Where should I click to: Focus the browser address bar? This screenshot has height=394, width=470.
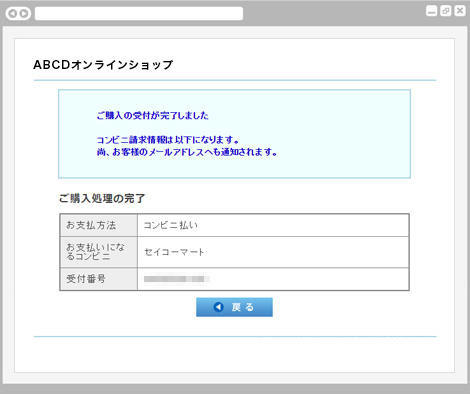[139, 14]
